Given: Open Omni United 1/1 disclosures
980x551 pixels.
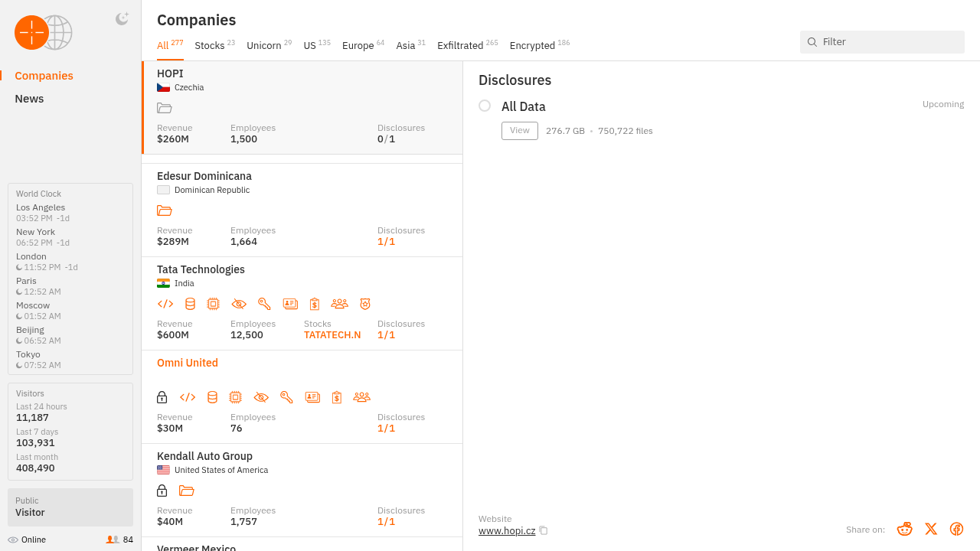Looking at the screenshot, I should (387, 428).
